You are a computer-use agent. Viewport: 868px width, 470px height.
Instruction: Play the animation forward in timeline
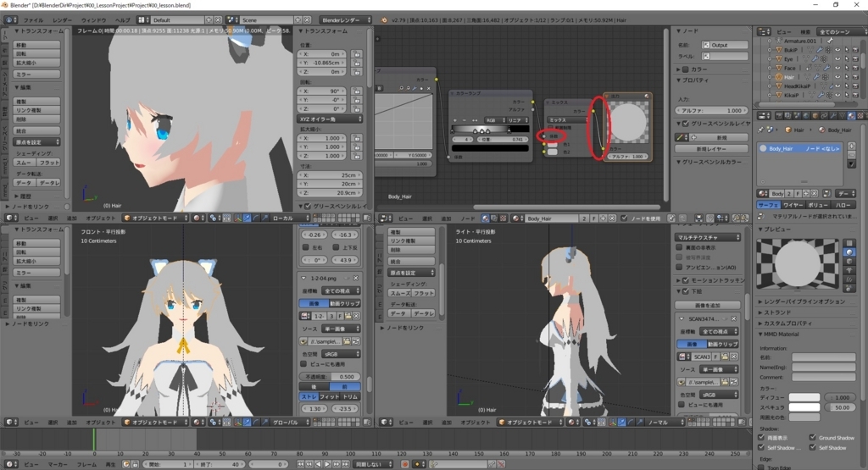[327, 464]
